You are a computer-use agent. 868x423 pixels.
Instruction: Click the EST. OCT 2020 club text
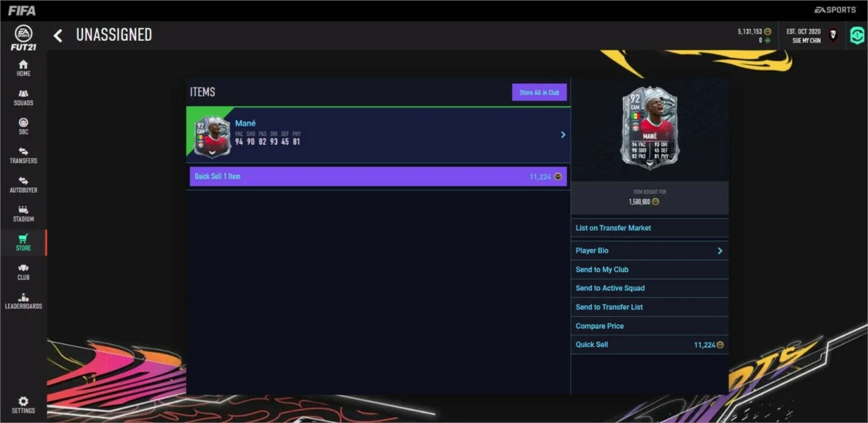click(x=804, y=32)
